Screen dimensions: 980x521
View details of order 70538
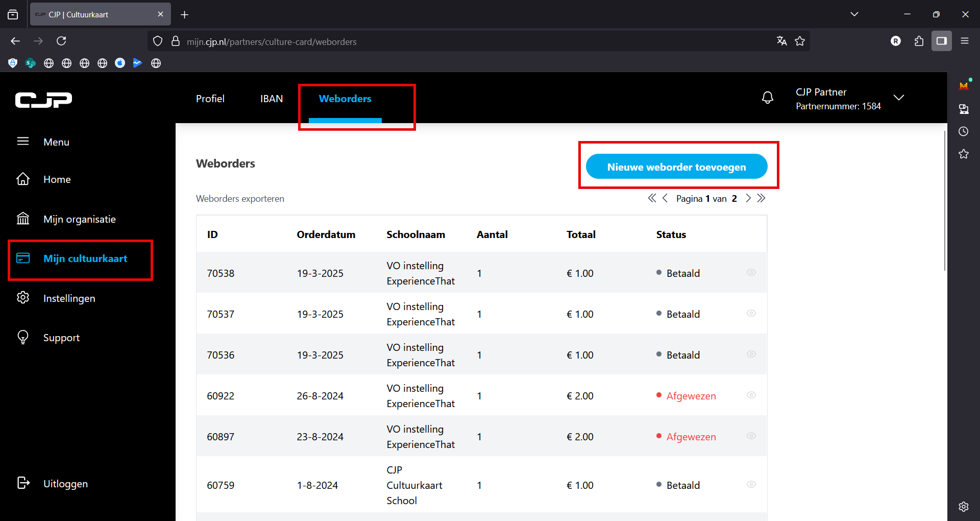click(x=751, y=272)
